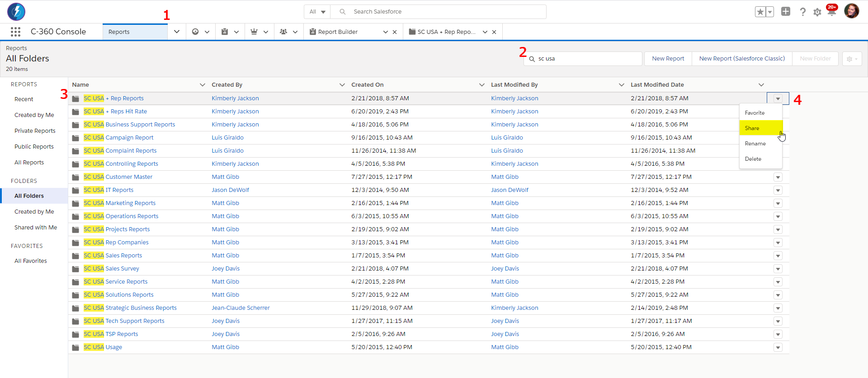
Task: Select Public Reports in the sidebar
Action: [34, 147]
